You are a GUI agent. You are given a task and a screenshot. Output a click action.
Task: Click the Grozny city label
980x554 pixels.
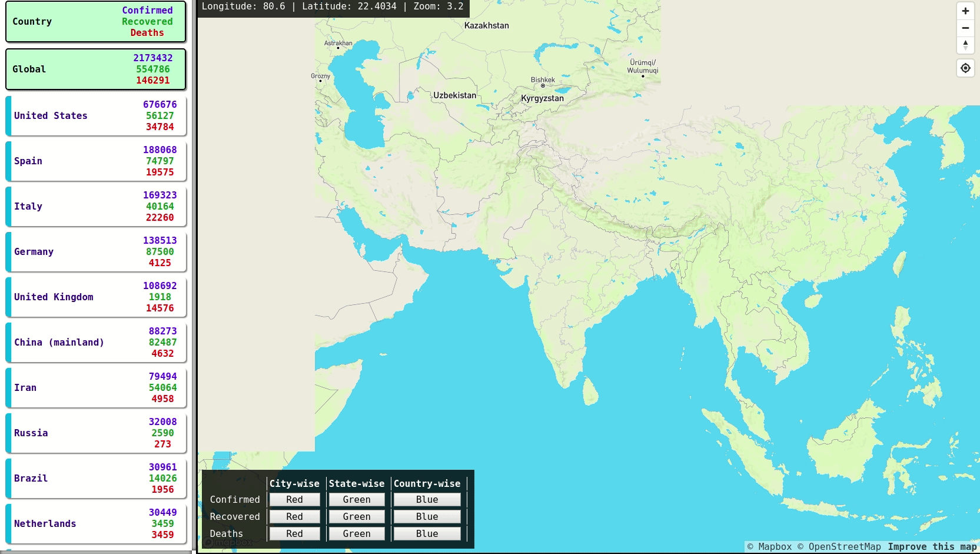[x=321, y=77]
